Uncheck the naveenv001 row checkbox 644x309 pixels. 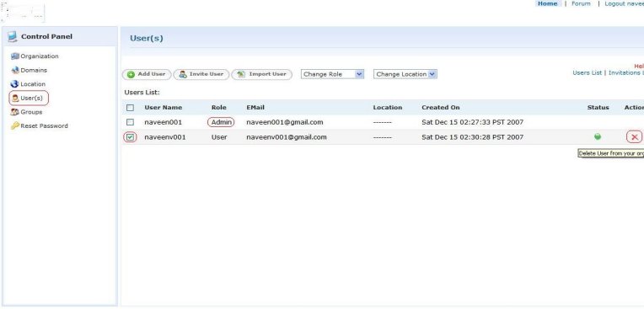(130, 137)
